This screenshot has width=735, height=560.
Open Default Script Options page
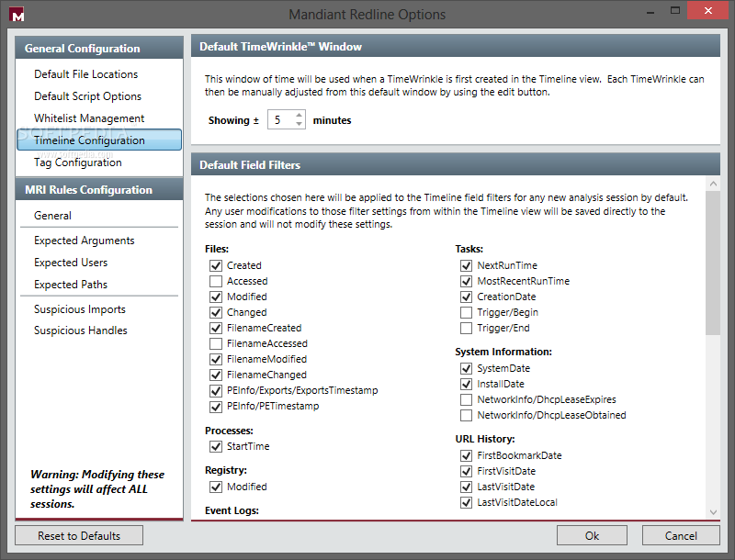coord(87,96)
